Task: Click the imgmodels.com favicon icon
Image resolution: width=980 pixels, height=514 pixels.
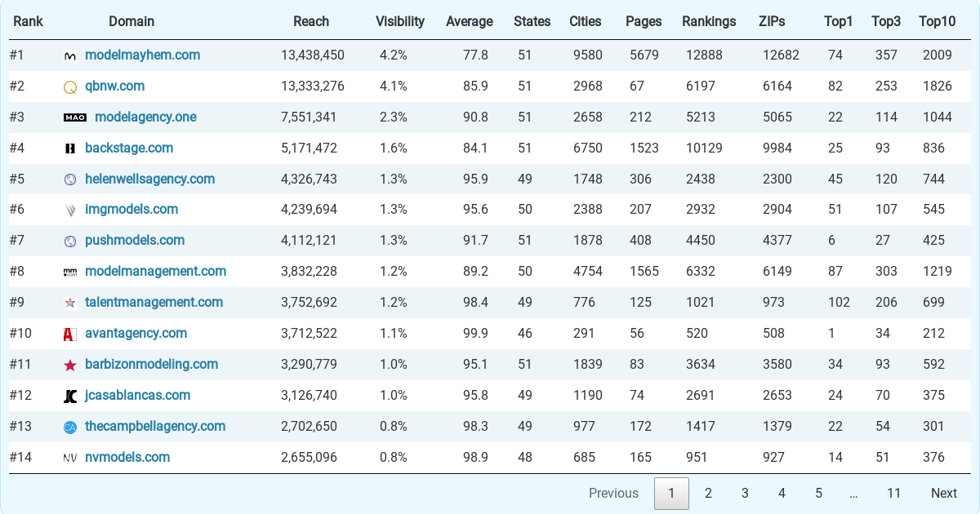Action: [x=70, y=210]
